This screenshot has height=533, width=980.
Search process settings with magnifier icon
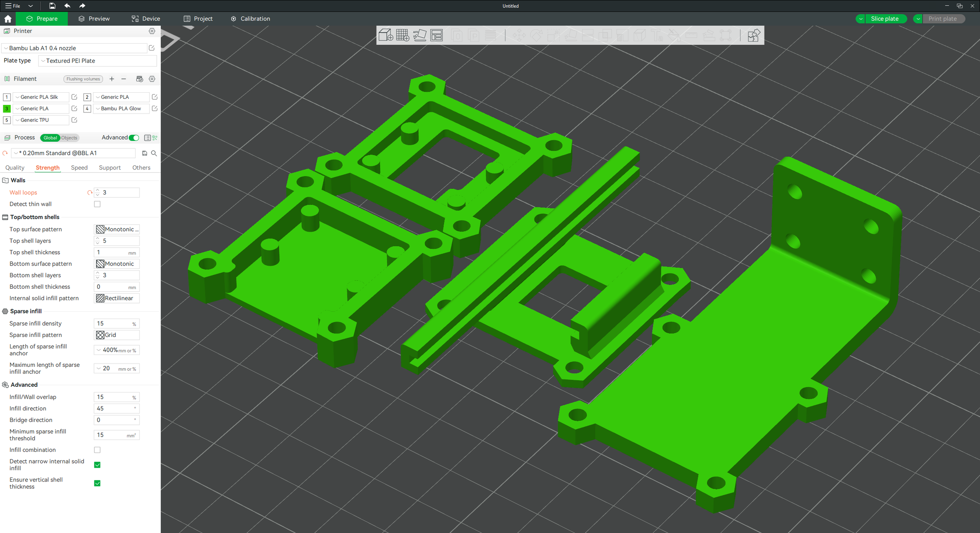point(154,153)
